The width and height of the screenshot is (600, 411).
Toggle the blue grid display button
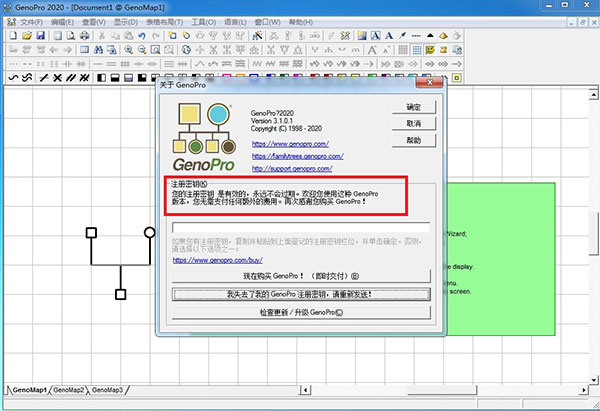416,50
